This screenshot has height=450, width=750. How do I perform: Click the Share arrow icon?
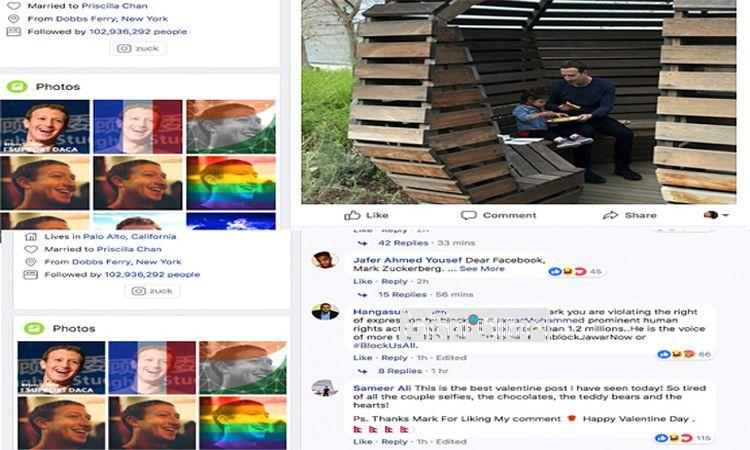tap(610, 215)
